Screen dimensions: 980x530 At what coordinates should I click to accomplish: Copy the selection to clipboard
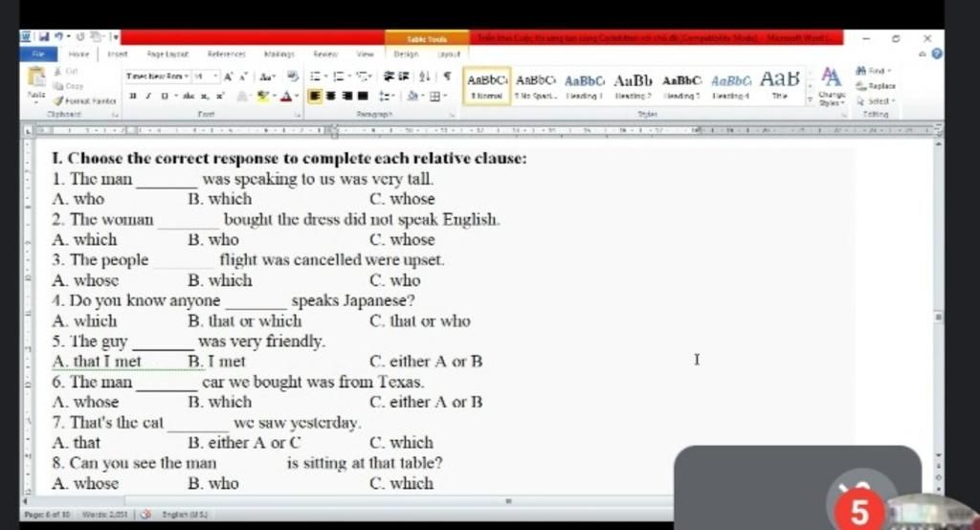tap(68, 86)
